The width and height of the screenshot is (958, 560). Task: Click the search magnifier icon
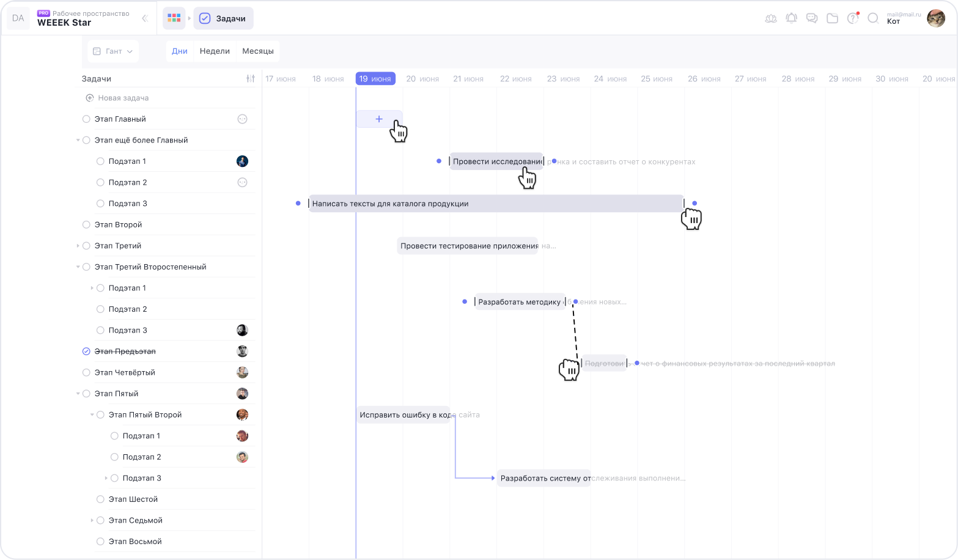pos(873,18)
